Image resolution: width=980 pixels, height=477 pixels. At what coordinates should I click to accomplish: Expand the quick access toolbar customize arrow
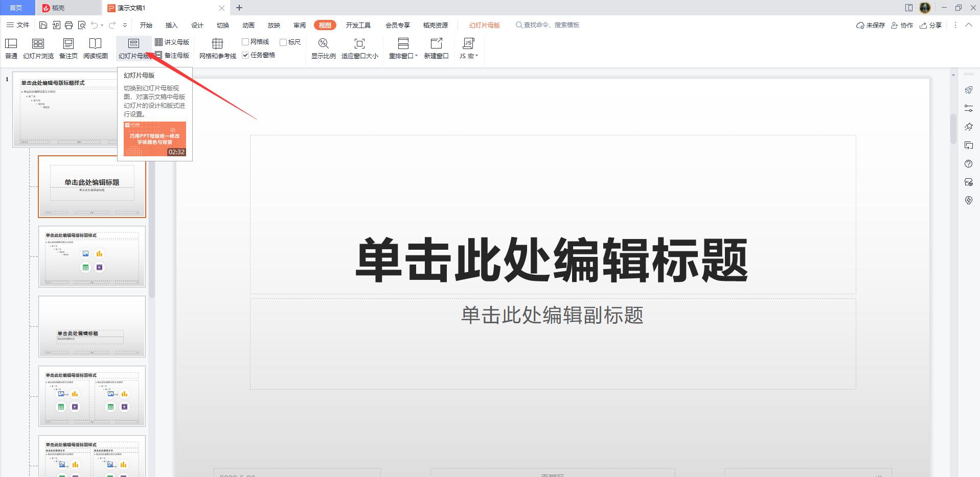[125, 25]
